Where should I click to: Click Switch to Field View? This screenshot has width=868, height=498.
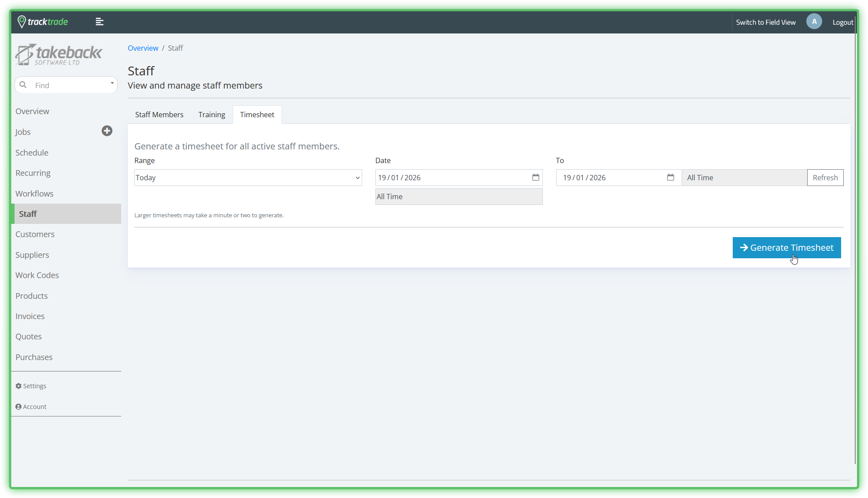coord(765,22)
